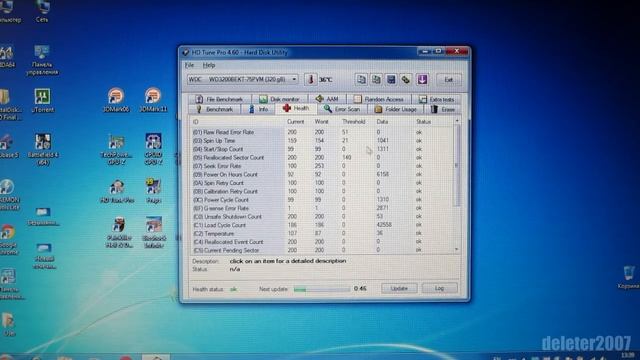This screenshot has height=360, width=640.
Task: Select the (0C) Power Cycle Count row
Action: [322, 200]
